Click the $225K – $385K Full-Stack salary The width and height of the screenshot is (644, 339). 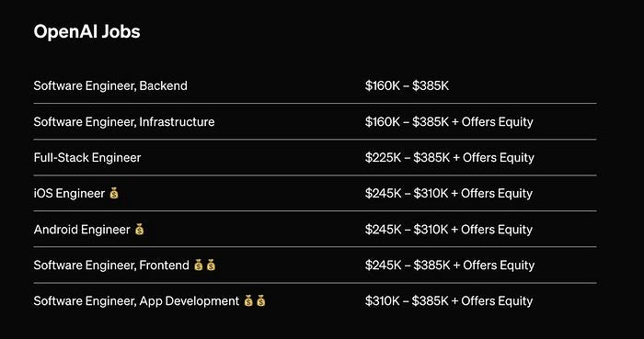pyautogui.click(x=450, y=157)
